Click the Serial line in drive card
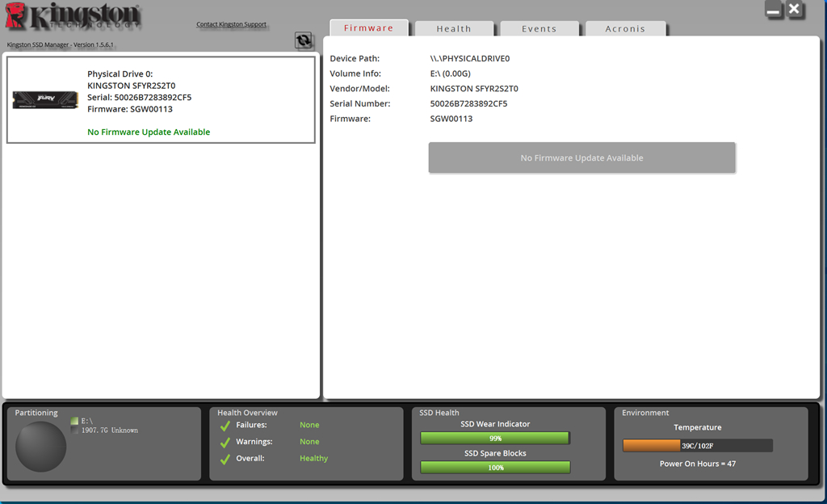Screen dimensions: 827x504 [139, 97]
